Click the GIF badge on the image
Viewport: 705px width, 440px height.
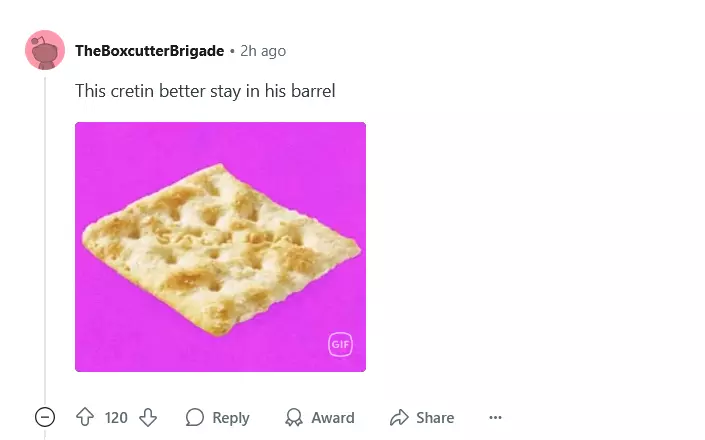coord(340,344)
